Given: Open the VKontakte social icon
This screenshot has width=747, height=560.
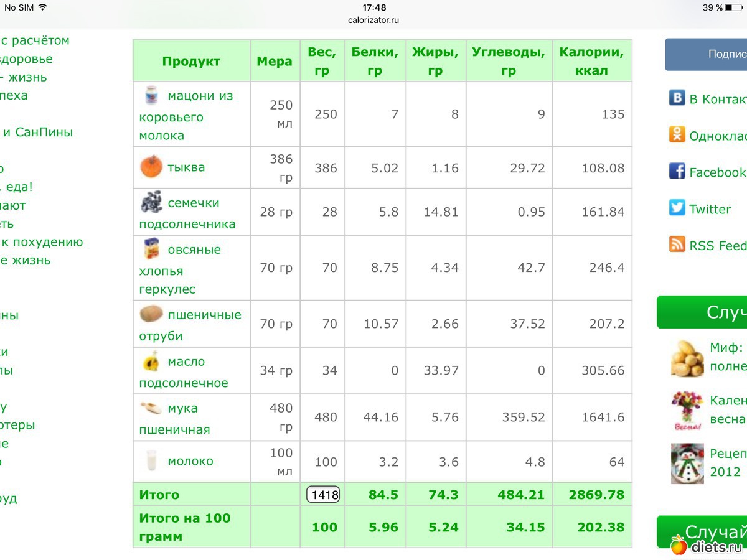Looking at the screenshot, I should (677, 98).
